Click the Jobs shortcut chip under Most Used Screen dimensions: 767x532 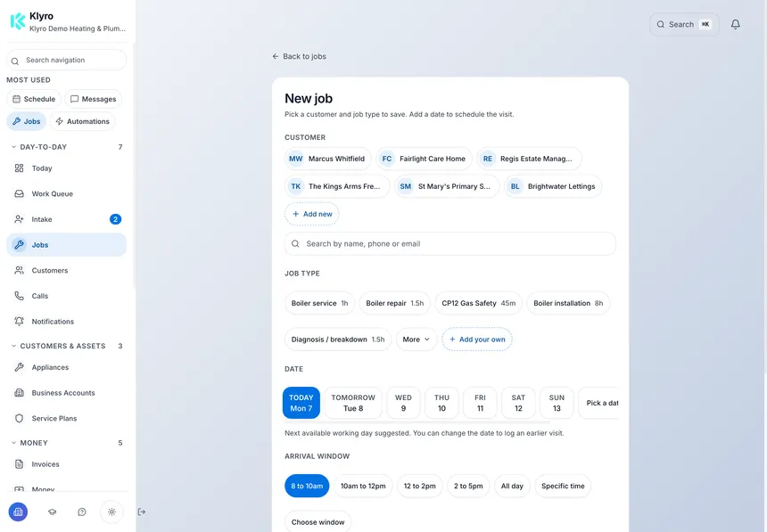click(x=27, y=121)
